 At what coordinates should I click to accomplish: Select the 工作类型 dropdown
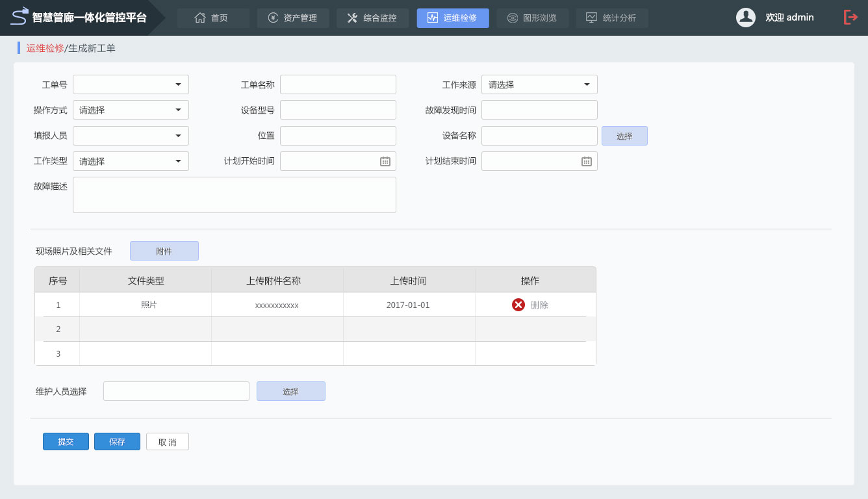click(131, 161)
